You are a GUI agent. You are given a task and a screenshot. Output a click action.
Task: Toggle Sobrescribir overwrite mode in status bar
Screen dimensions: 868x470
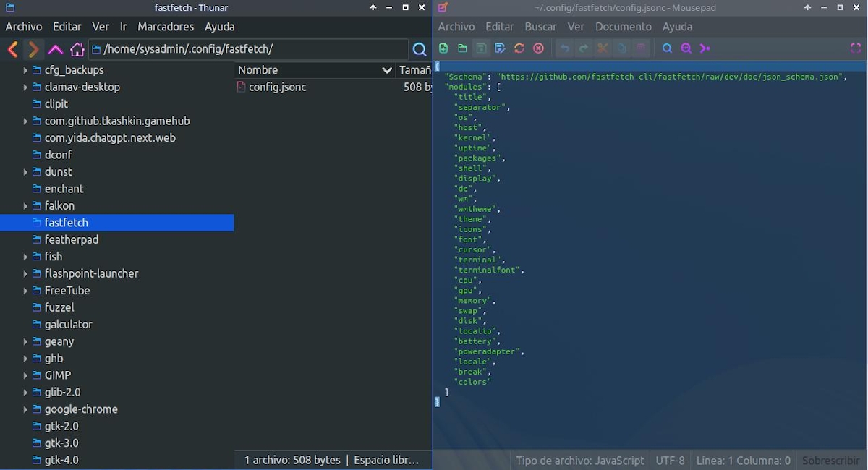(x=830, y=461)
